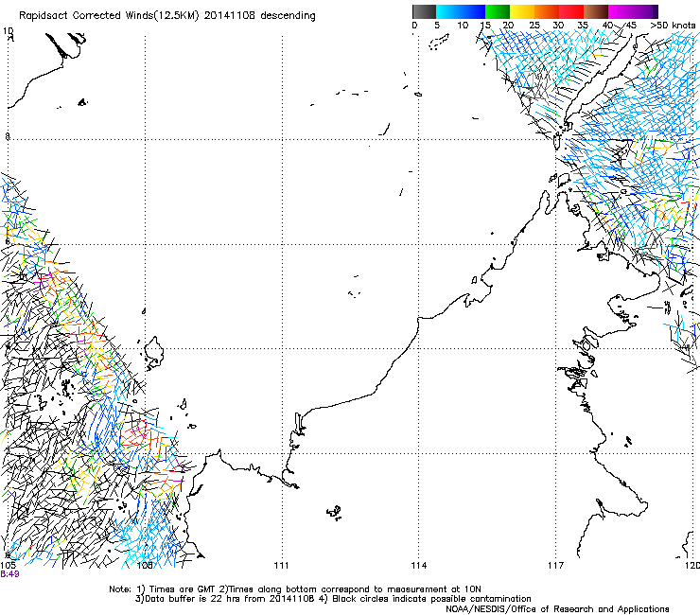Image resolution: width=700 pixels, height=615 pixels.
Task: Click the orange 25-30 knots legend band
Action: tap(547, 11)
